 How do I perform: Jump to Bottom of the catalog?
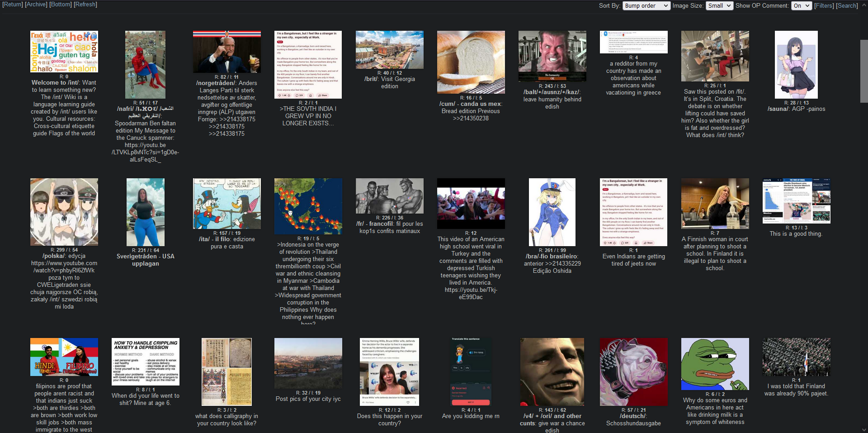61,5
